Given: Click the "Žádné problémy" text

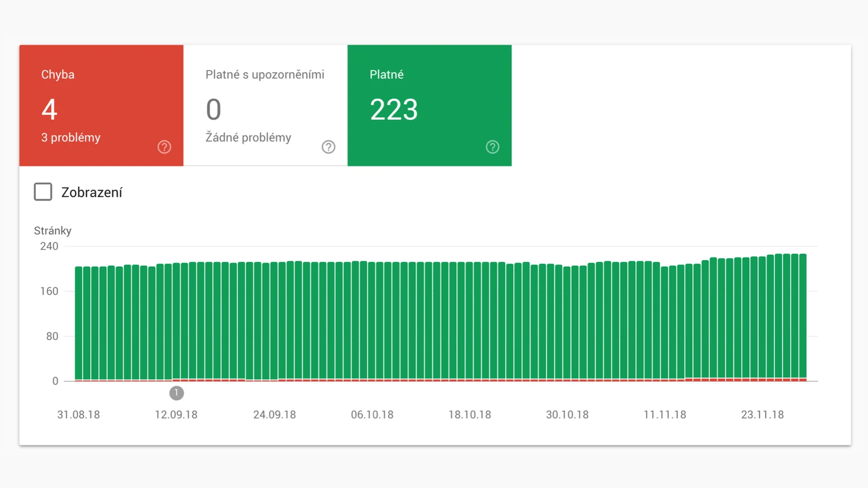Looking at the screenshot, I should click(248, 138).
